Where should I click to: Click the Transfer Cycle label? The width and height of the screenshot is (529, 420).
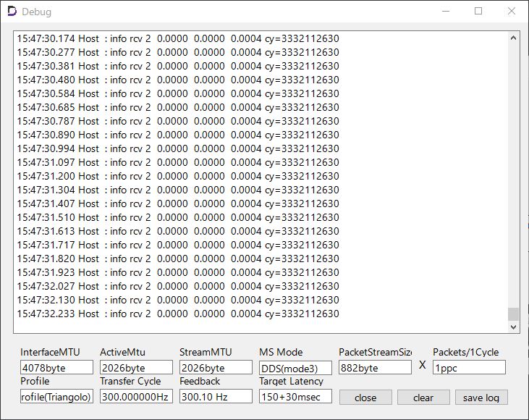pos(130,381)
